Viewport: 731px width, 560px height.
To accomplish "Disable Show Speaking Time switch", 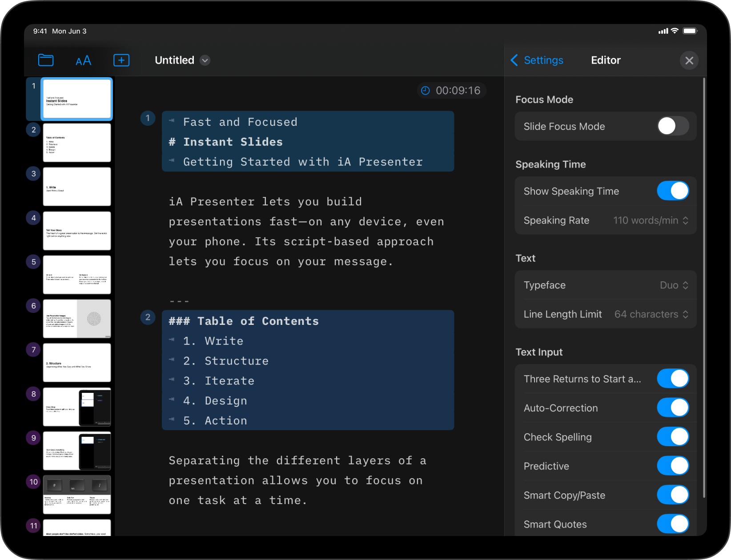I will (673, 191).
